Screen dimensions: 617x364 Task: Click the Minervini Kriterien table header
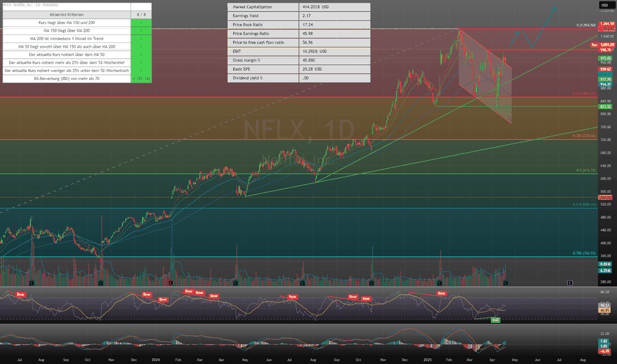coord(66,15)
